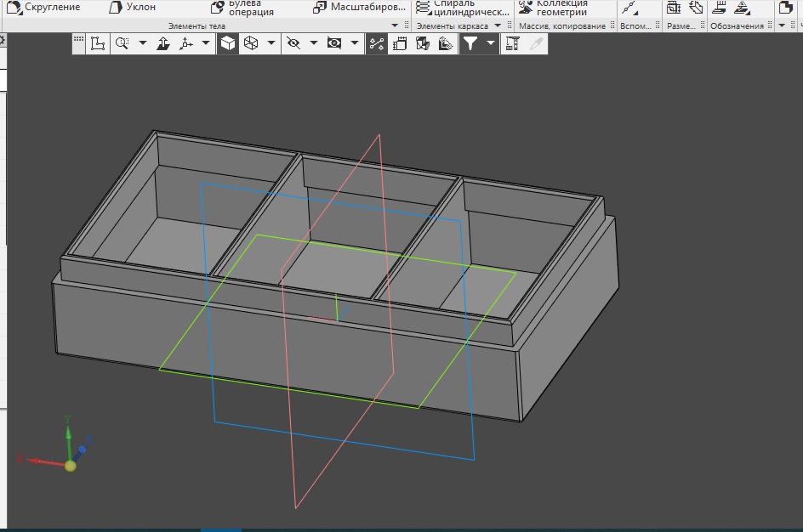Viewport: 803px width, 532px height.
Task: Choose the Спираль цилиндрическая tool
Action: (463, 8)
